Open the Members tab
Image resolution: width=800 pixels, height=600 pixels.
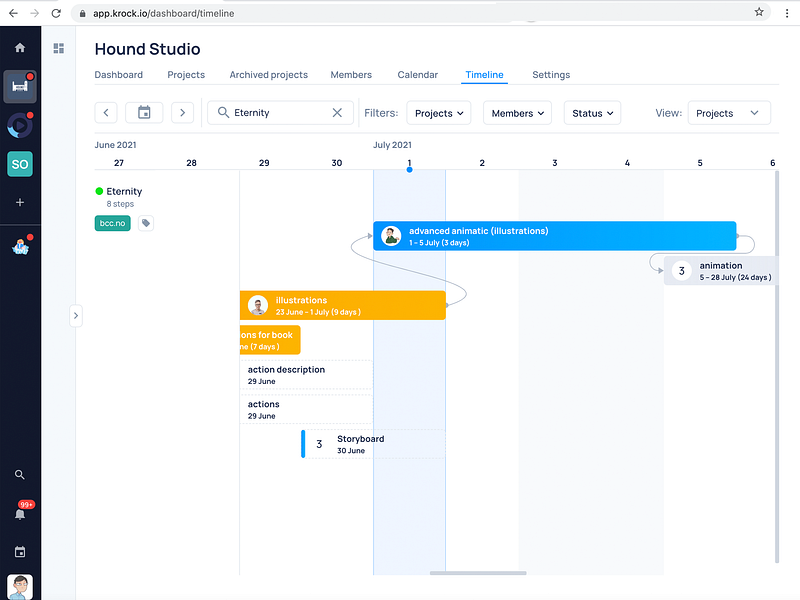(x=351, y=74)
